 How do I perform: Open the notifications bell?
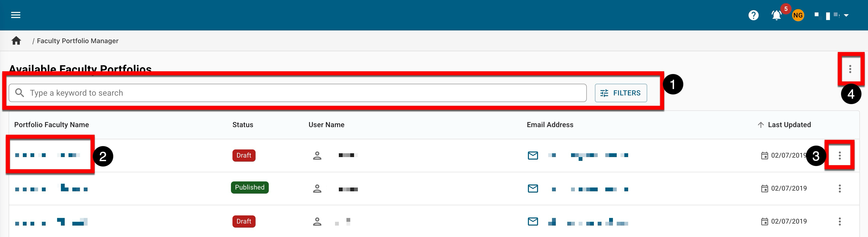click(x=776, y=15)
